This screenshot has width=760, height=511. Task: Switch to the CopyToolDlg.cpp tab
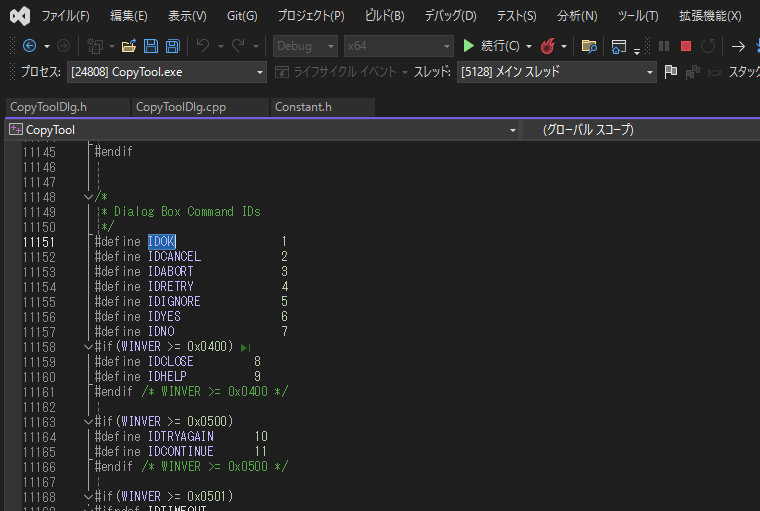194,107
